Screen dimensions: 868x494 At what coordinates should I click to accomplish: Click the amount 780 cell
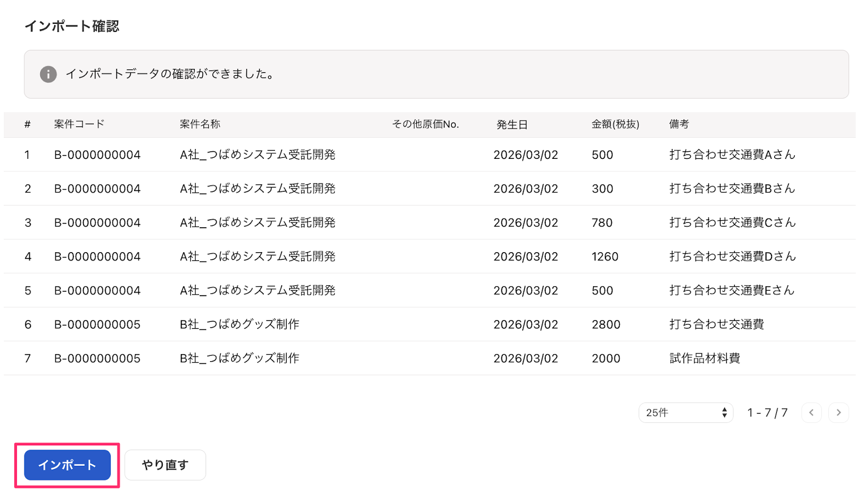tap(602, 222)
